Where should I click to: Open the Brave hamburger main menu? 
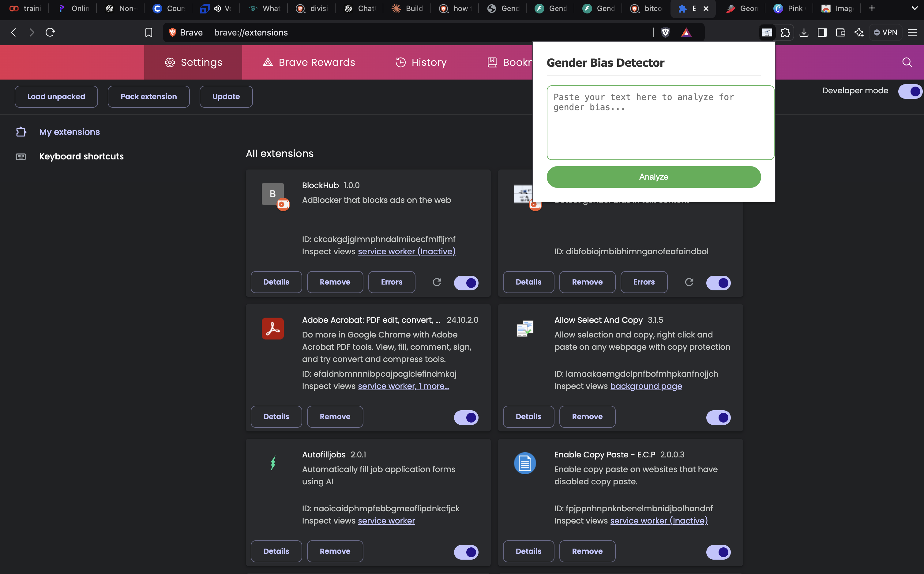click(x=912, y=32)
